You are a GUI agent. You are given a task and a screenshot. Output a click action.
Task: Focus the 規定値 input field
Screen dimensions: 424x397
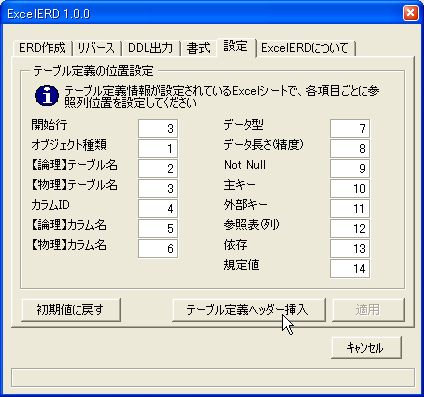click(350, 268)
